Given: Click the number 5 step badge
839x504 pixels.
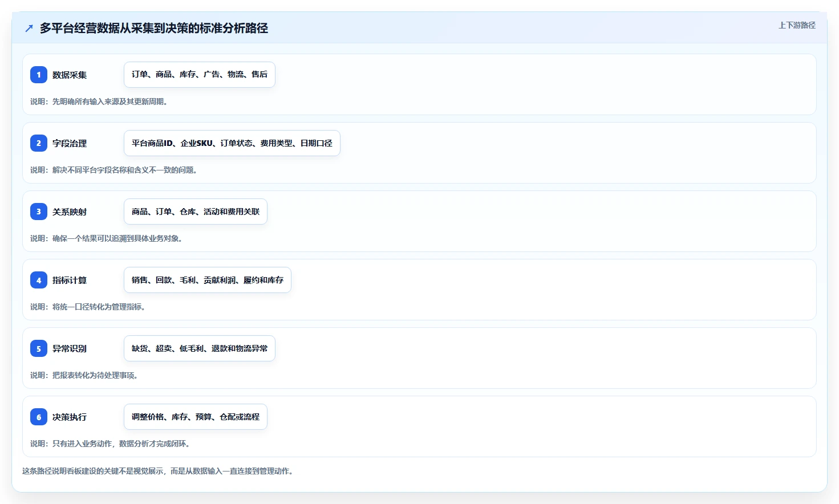Looking at the screenshot, I should tap(39, 348).
